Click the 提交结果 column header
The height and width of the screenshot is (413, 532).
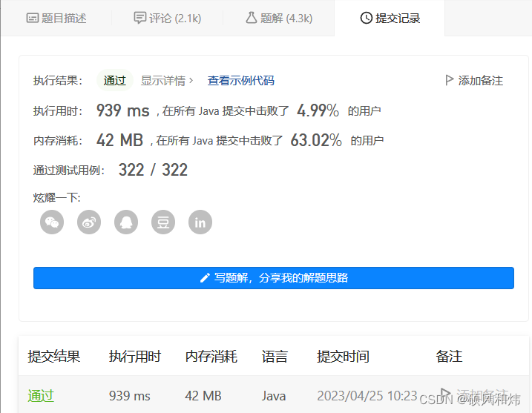[x=54, y=357]
